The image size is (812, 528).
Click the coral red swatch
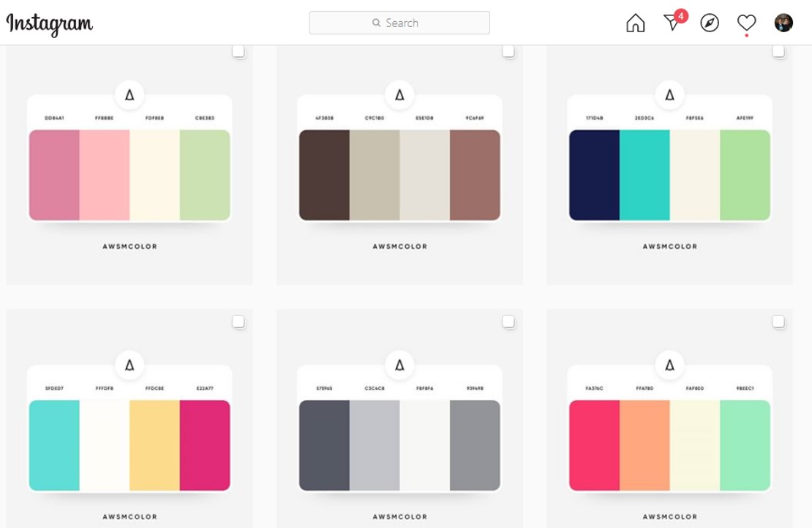[x=595, y=445]
